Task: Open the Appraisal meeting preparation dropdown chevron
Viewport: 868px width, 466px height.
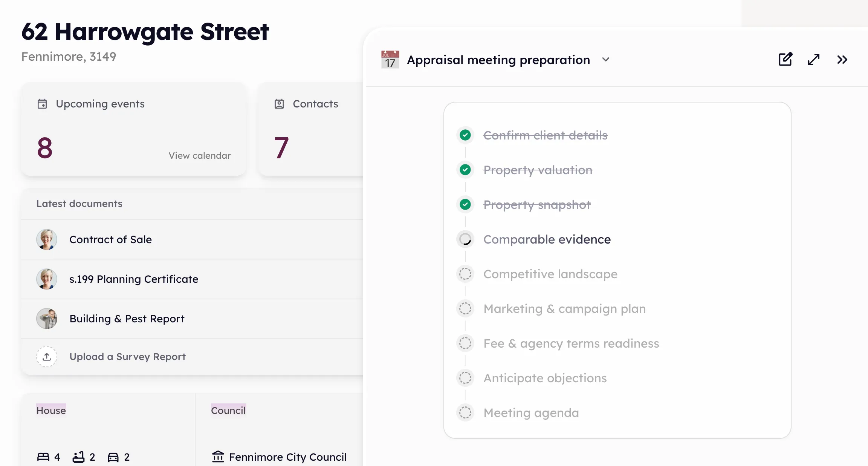Action: click(x=606, y=60)
